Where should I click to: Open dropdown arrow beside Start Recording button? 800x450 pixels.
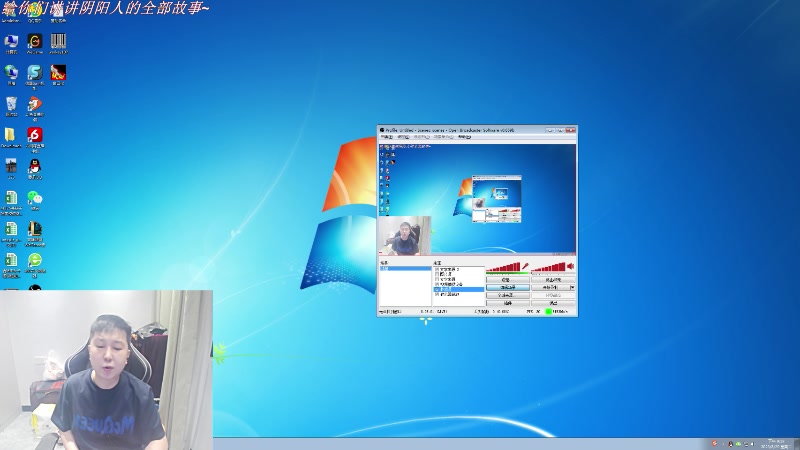[x=572, y=287]
